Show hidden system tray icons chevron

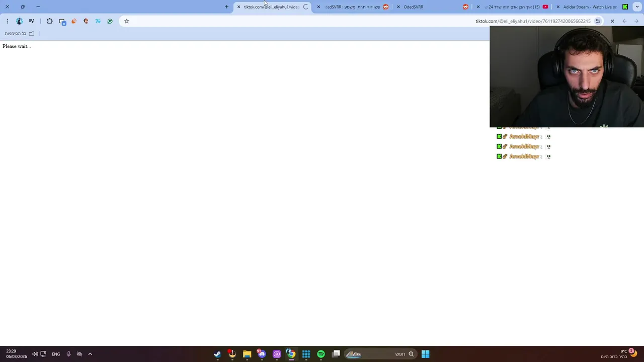coord(90,354)
